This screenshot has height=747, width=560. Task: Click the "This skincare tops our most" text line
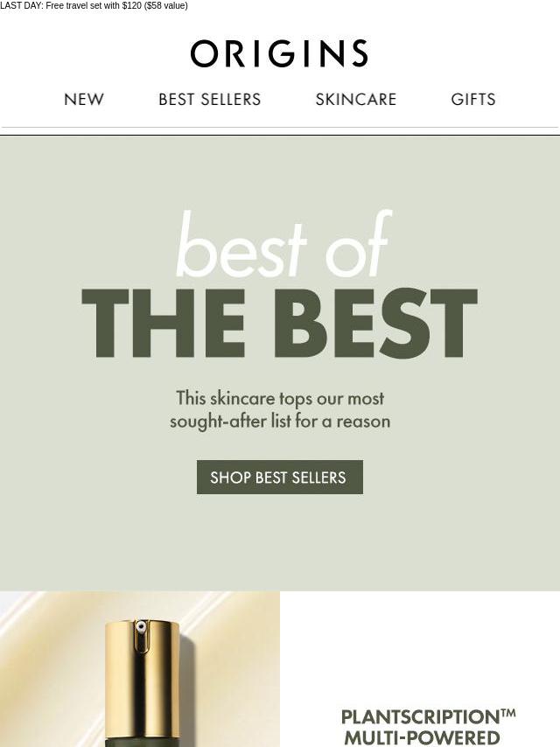(280, 398)
